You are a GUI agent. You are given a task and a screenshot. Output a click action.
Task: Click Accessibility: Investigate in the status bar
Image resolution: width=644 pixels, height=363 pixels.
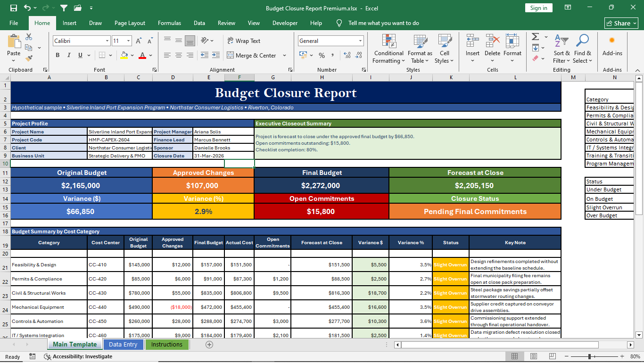coord(78,356)
